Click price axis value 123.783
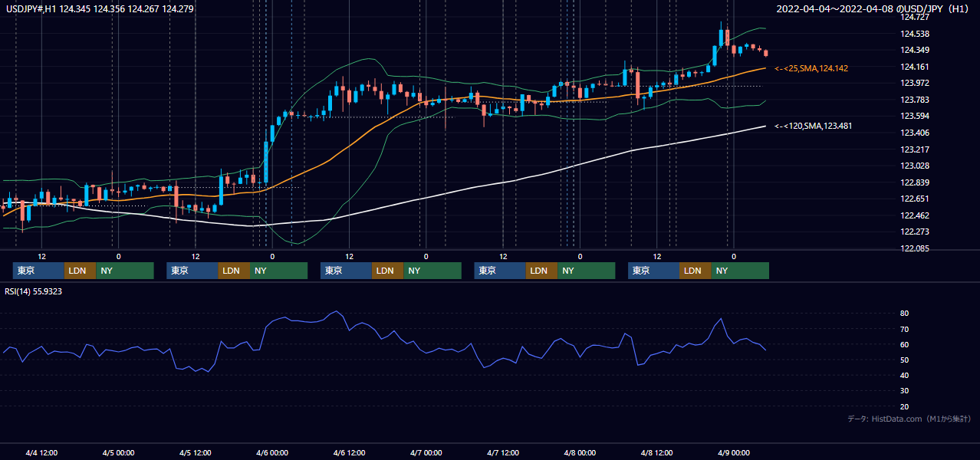Viewport: 980px width, 460px height. (914, 100)
